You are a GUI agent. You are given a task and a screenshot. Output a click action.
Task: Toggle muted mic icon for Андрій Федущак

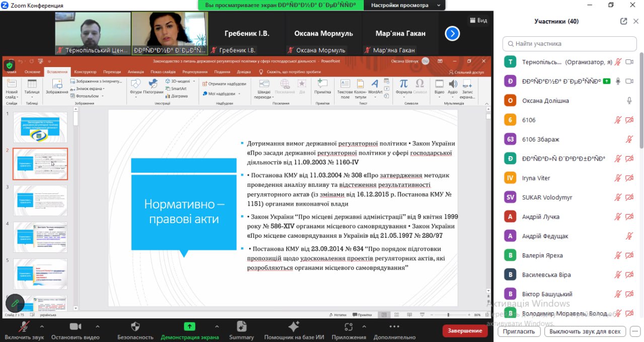click(629, 236)
